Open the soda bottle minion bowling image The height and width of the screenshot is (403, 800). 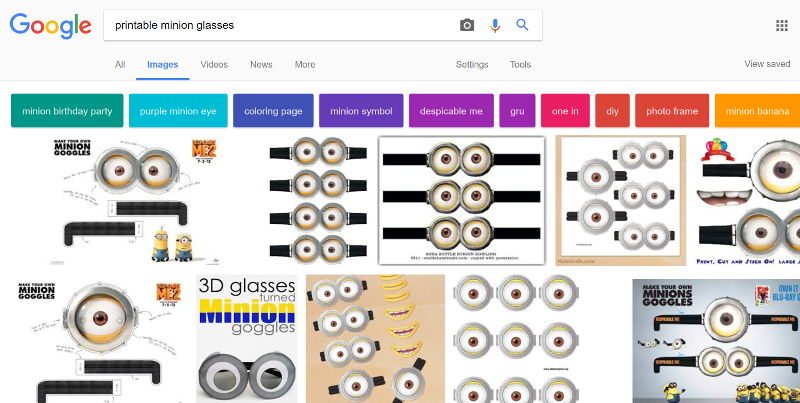coord(462,200)
